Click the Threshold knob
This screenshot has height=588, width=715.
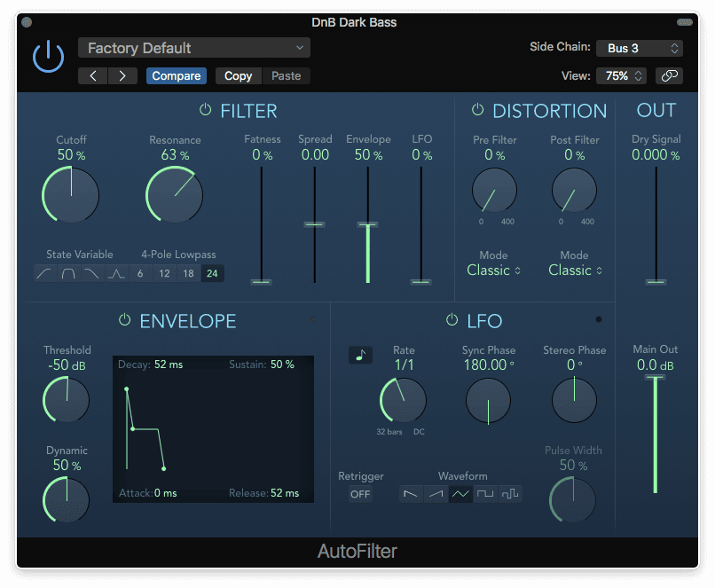(67, 399)
